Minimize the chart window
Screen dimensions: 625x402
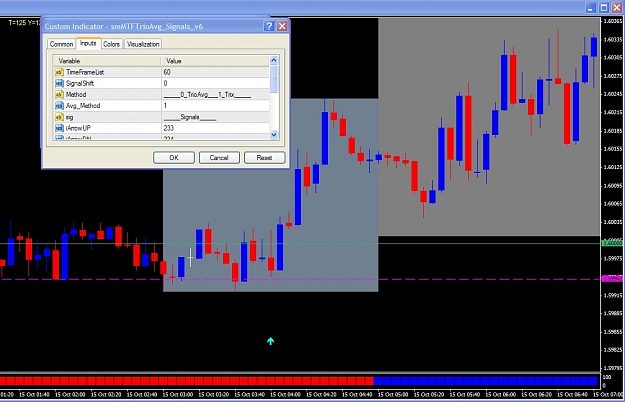pos(591,8)
